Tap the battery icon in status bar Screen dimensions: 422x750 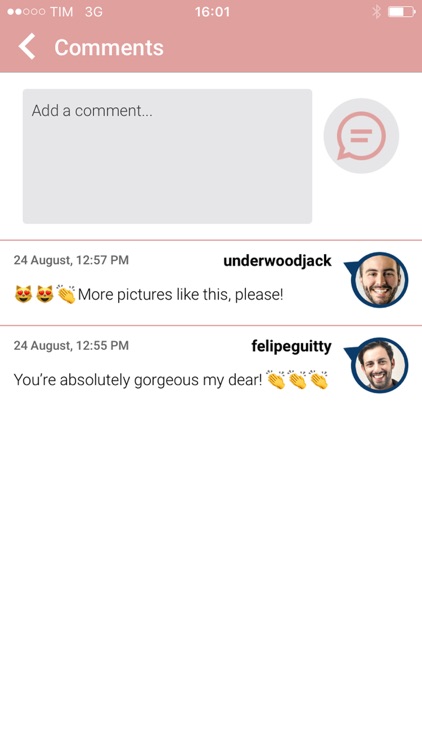pos(401,12)
